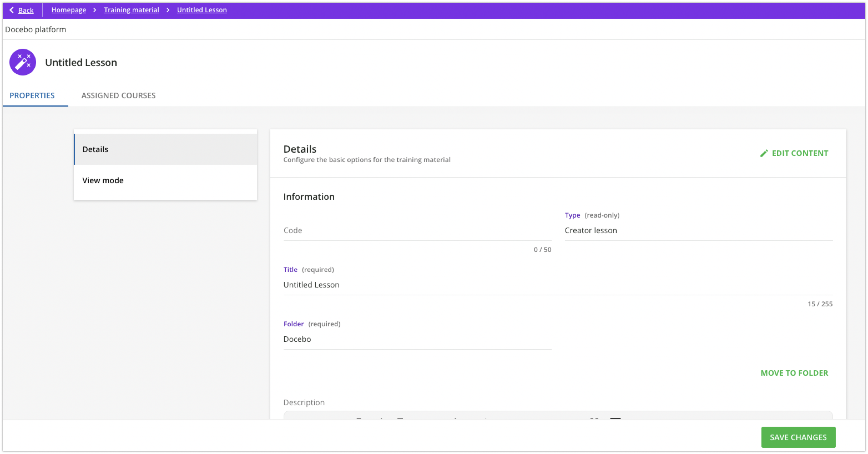
Task: Click the Back navigation link
Action: pos(25,11)
